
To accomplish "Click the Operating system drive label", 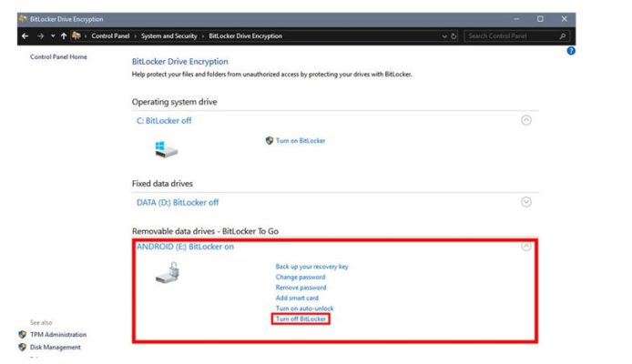I will pos(174,102).
